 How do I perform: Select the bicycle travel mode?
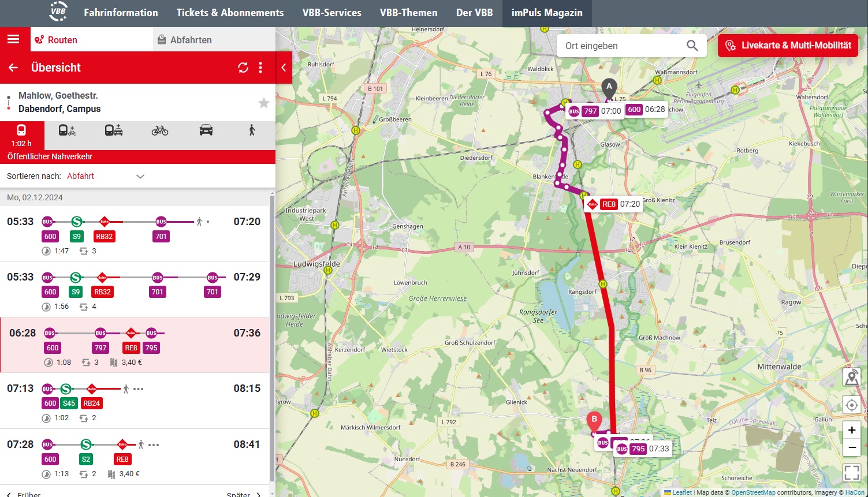[x=160, y=130]
